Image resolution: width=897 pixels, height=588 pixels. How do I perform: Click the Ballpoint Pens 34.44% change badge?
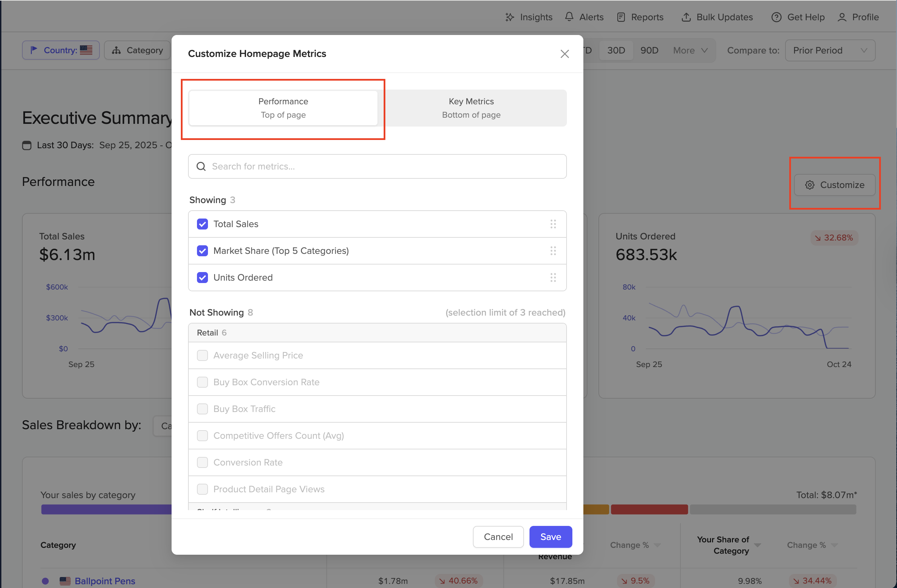(x=812, y=580)
